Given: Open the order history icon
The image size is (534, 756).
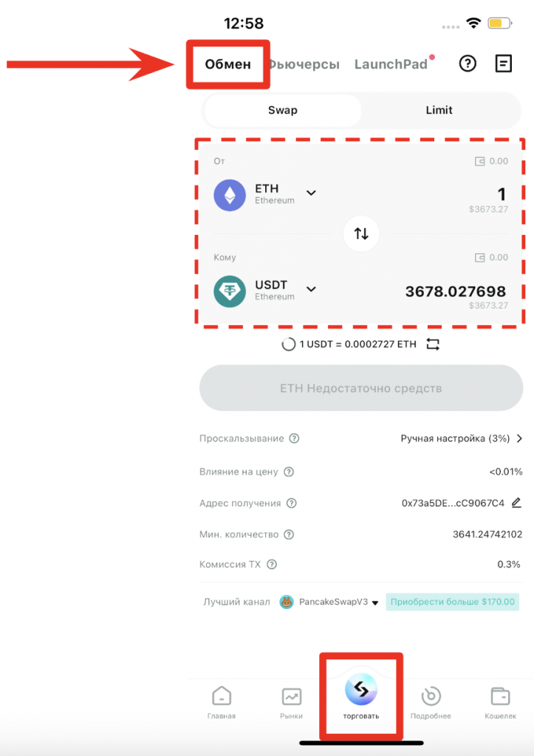Looking at the screenshot, I should pyautogui.click(x=503, y=64).
